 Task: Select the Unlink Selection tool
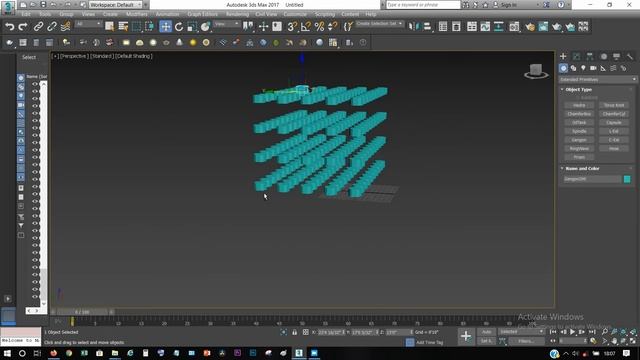coord(52,27)
